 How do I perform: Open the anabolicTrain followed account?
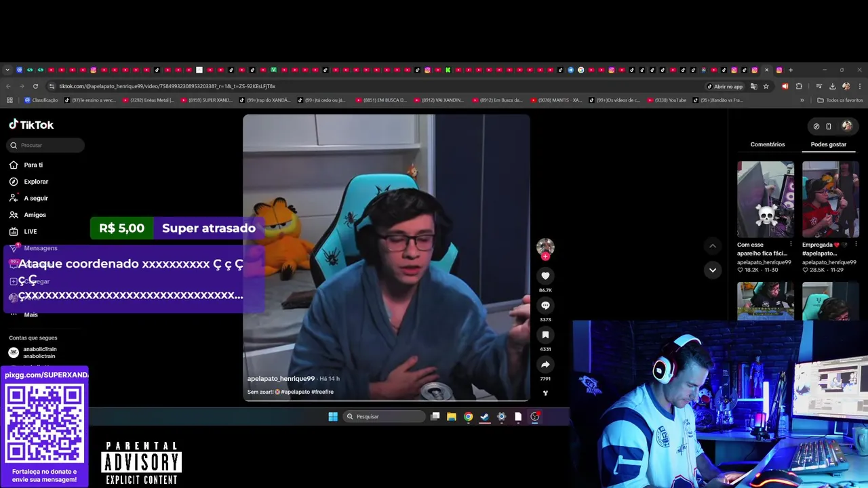point(33,352)
